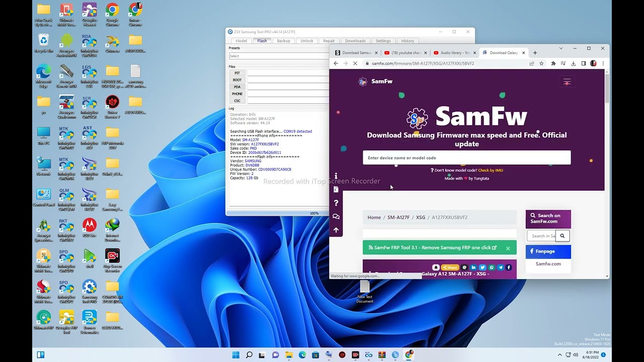Focus the Chrome address bar URL
This screenshot has width=644, height=362.
pyautogui.click(x=423, y=63)
